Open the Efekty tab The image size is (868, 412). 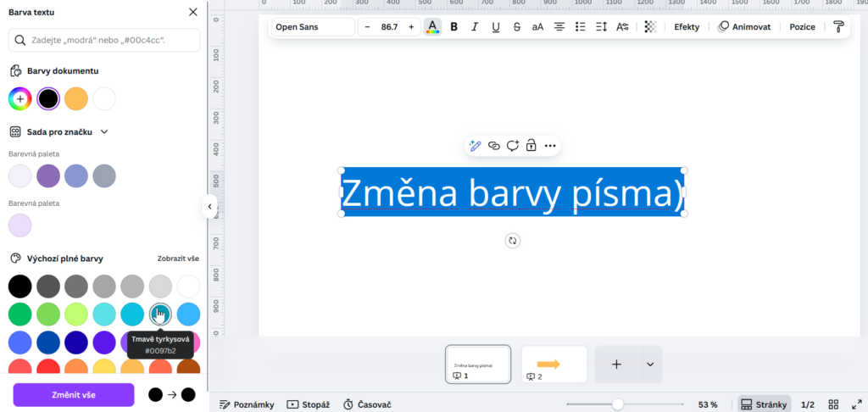pos(687,27)
